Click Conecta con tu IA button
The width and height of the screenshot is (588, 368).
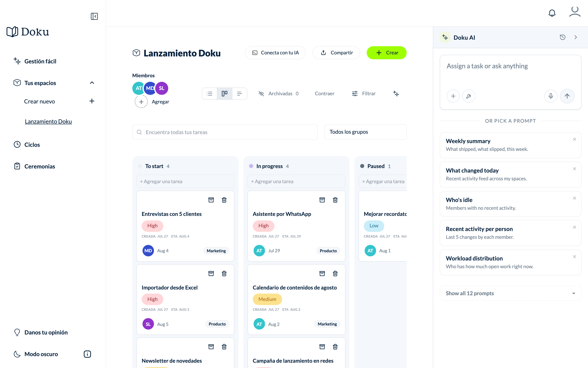coord(275,53)
